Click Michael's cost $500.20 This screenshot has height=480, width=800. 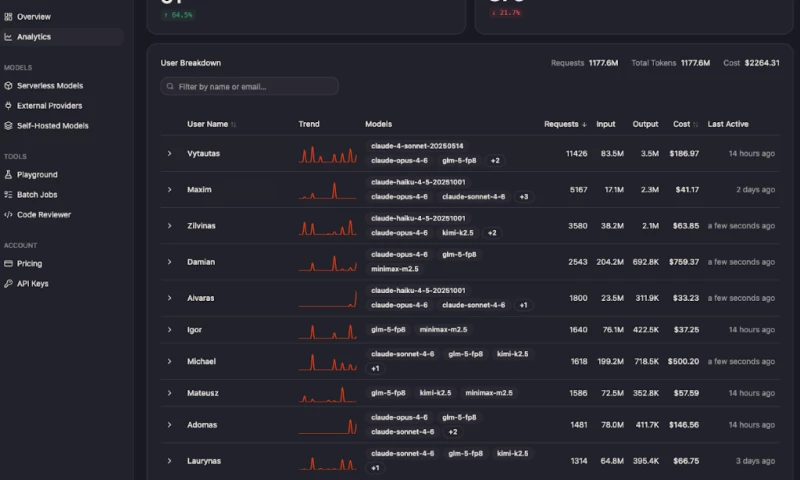pyautogui.click(x=683, y=362)
